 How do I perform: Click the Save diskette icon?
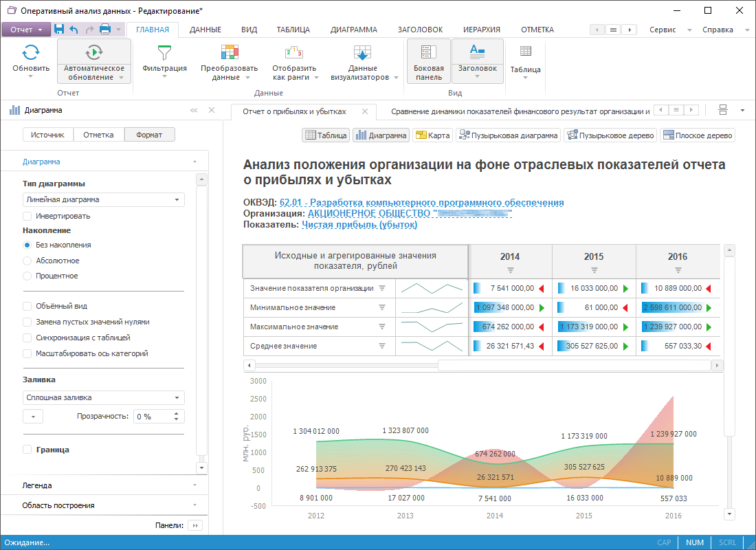tap(59, 30)
